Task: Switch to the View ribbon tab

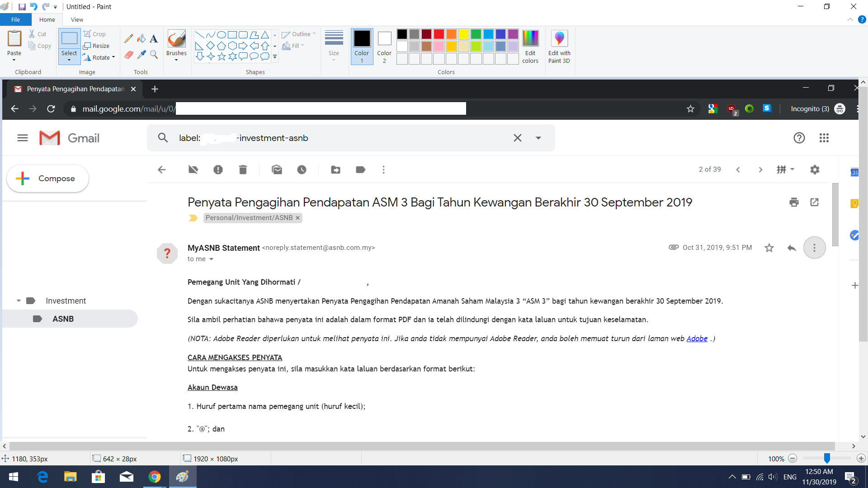Action: coord(77,20)
